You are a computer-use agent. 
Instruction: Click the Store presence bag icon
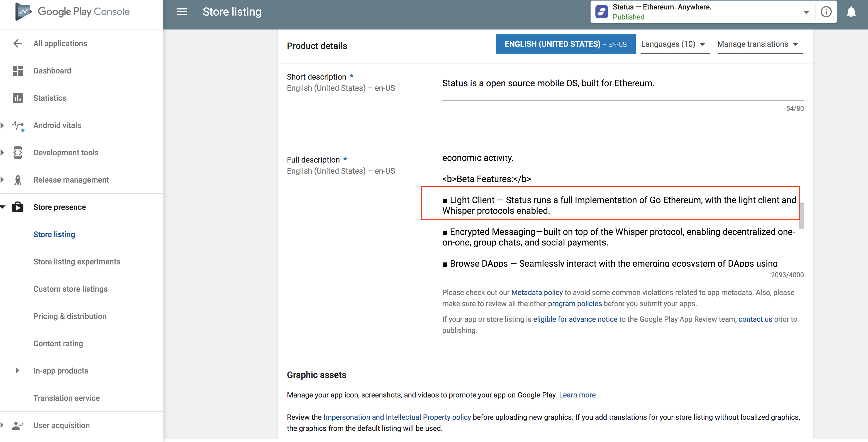(18, 207)
